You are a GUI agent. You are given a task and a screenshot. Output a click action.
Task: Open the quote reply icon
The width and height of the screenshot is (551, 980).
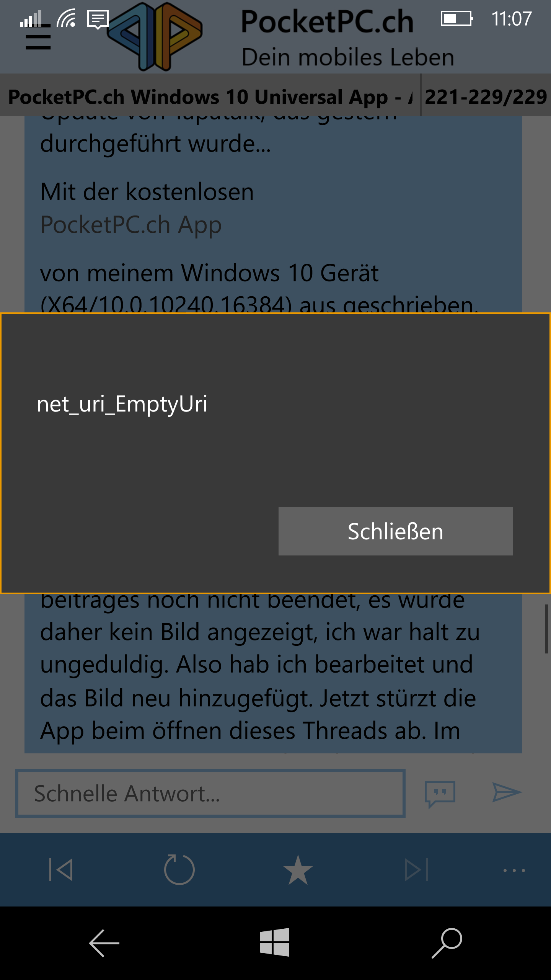440,794
